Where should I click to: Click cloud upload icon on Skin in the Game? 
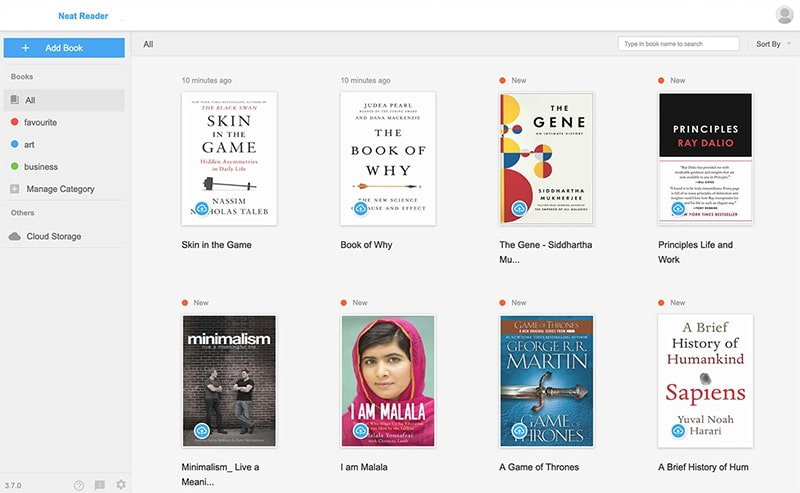(x=202, y=209)
